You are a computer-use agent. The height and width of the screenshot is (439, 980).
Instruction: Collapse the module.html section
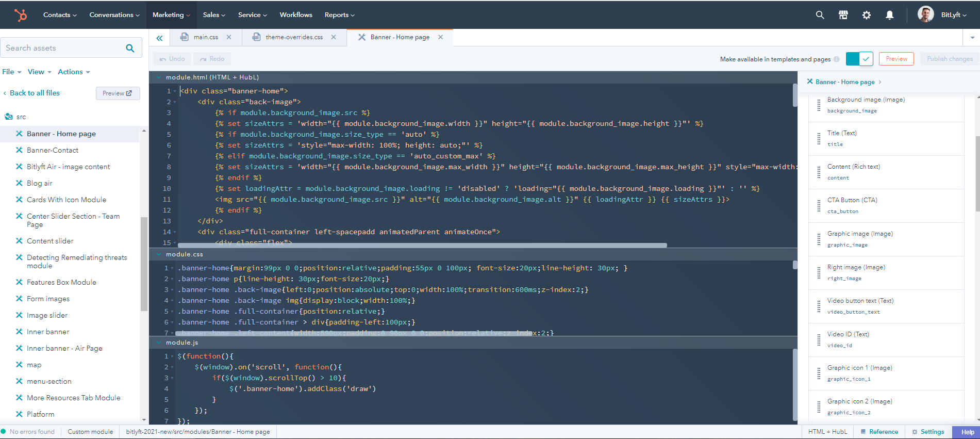coord(158,77)
